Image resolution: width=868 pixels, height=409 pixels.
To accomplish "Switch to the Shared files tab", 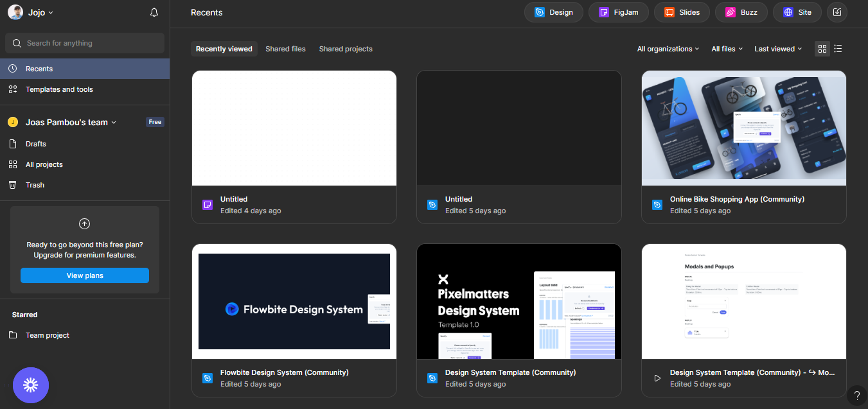I will pyautogui.click(x=285, y=49).
